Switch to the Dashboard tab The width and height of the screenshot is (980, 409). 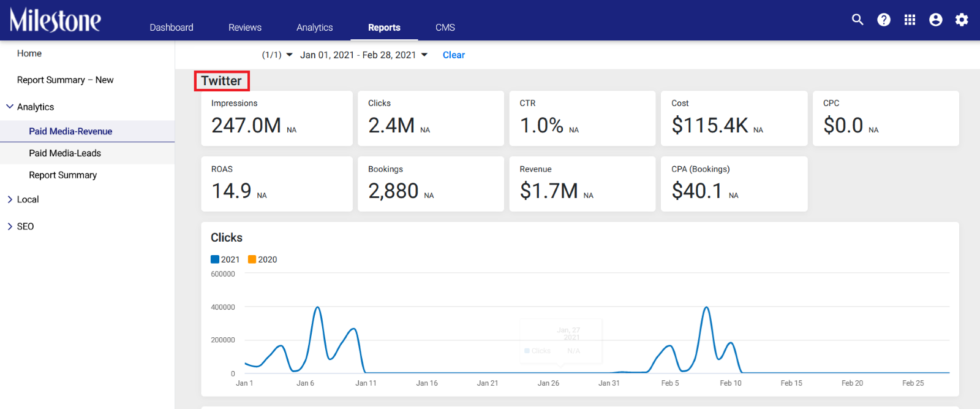click(171, 28)
